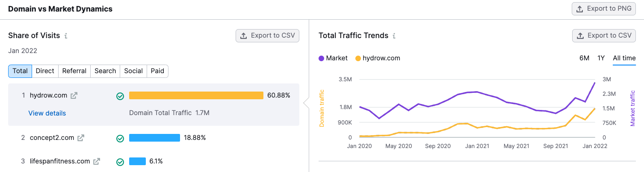644x172 pixels.
Task: Click the 6.1% share value
Action: (156, 161)
